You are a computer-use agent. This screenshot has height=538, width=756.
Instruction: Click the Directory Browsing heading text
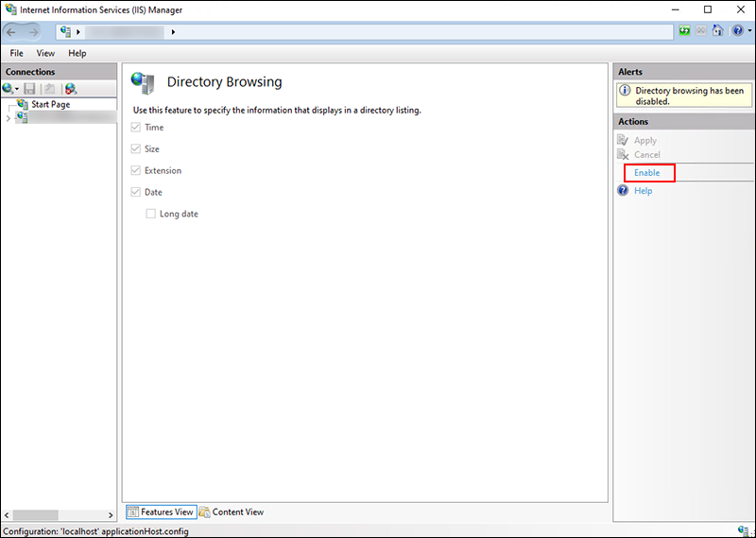tap(224, 82)
